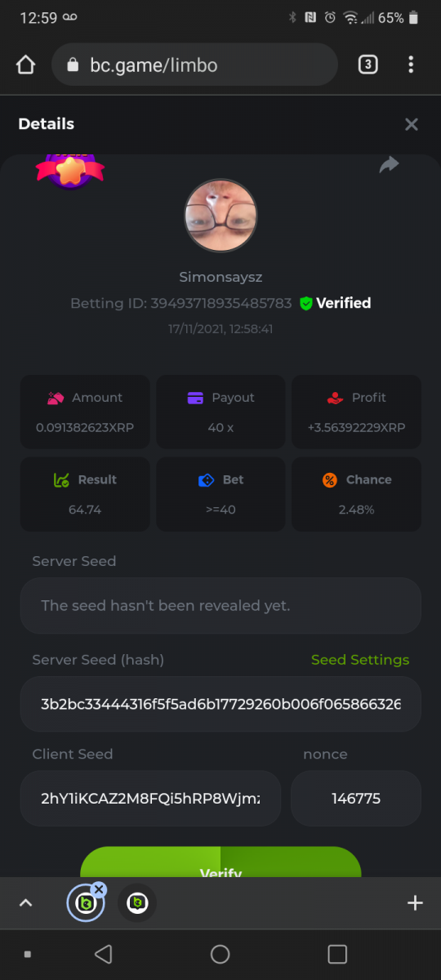This screenshot has width=441, height=980.
Task: Close the Details panel with X
Action: pyautogui.click(x=412, y=124)
